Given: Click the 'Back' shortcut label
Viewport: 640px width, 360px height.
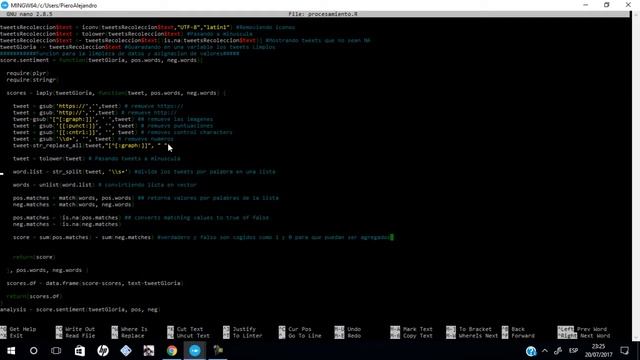Looking at the screenshot, I should click(x=518, y=329).
